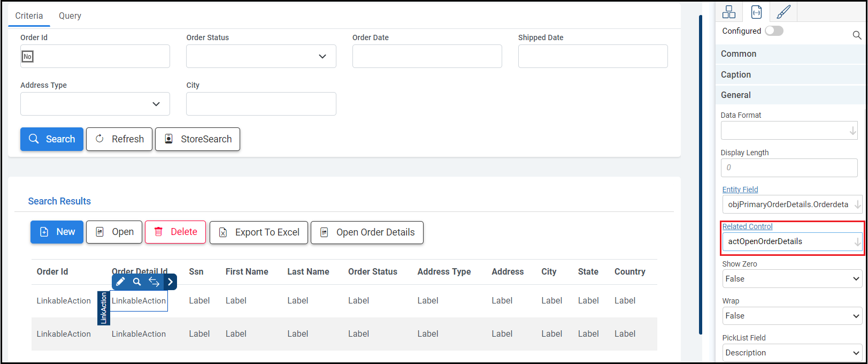Click the Open Order Details button

click(x=367, y=232)
